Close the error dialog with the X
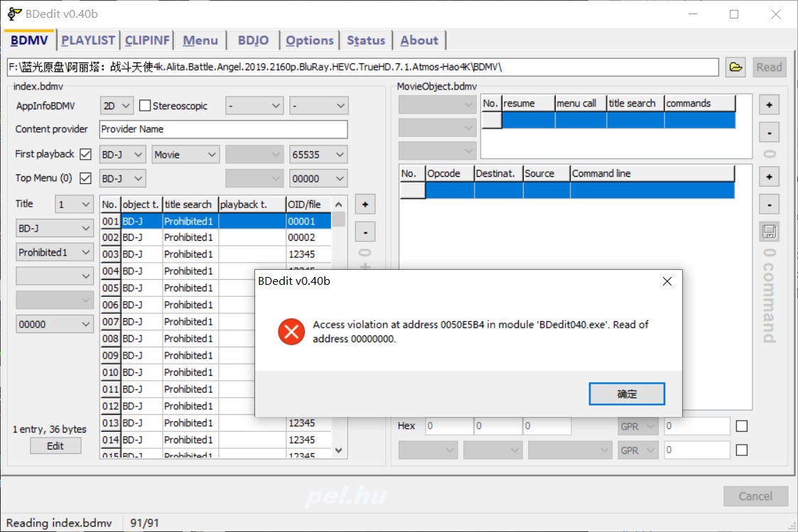 point(667,281)
